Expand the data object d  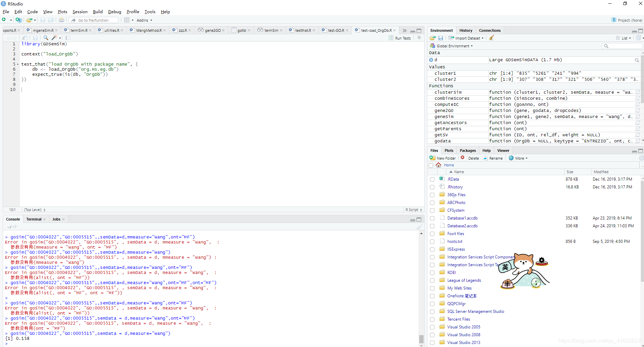431,60
